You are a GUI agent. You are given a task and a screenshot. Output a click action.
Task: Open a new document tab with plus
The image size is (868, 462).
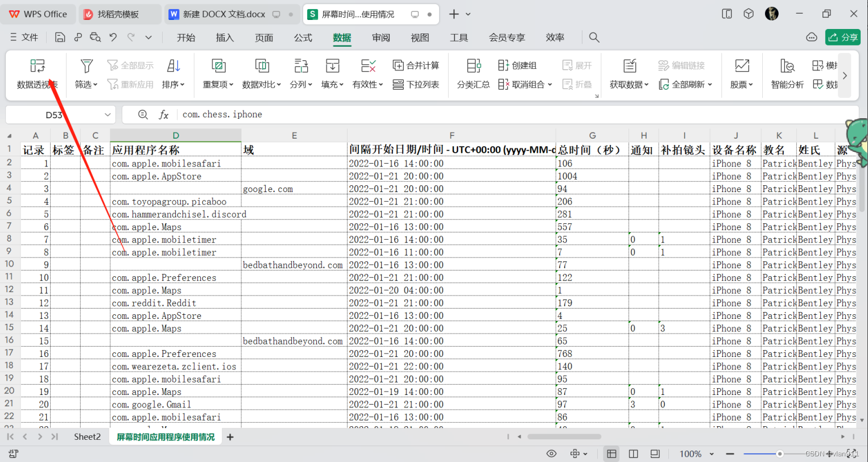(x=454, y=14)
